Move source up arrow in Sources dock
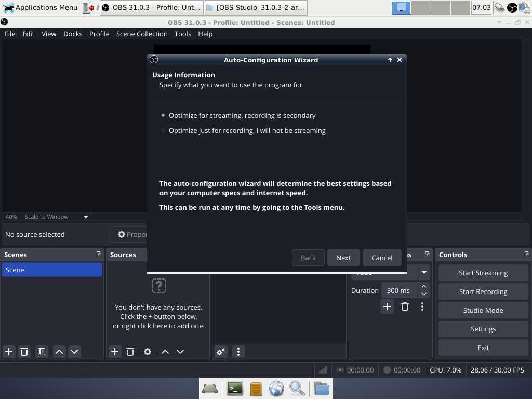This screenshot has height=399, width=532. click(165, 352)
